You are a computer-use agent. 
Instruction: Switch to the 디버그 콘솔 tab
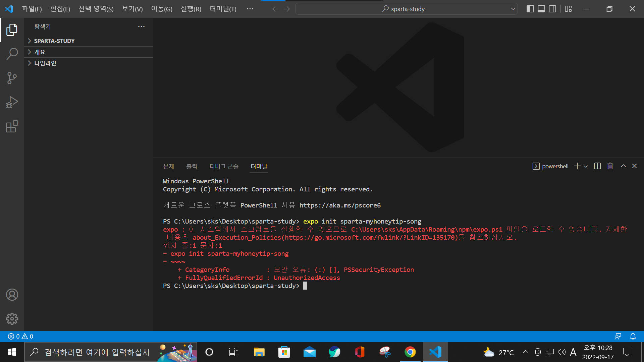click(x=224, y=167)
